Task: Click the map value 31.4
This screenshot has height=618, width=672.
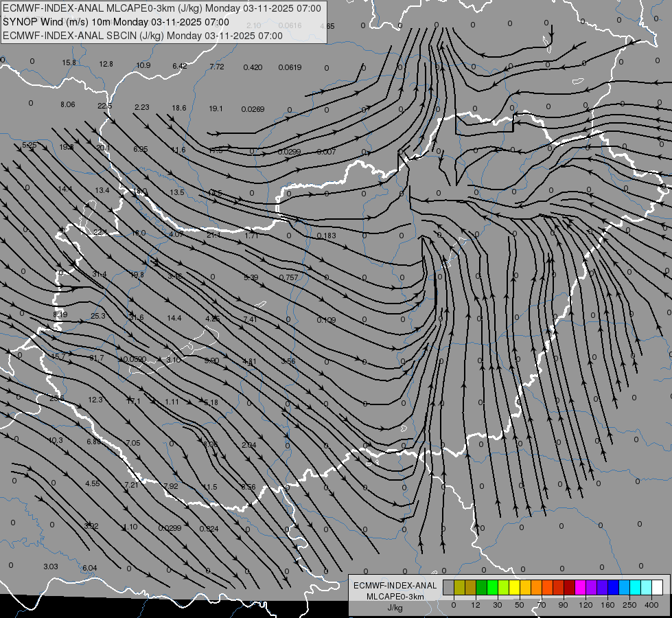Action: click(x=100, y=275)
